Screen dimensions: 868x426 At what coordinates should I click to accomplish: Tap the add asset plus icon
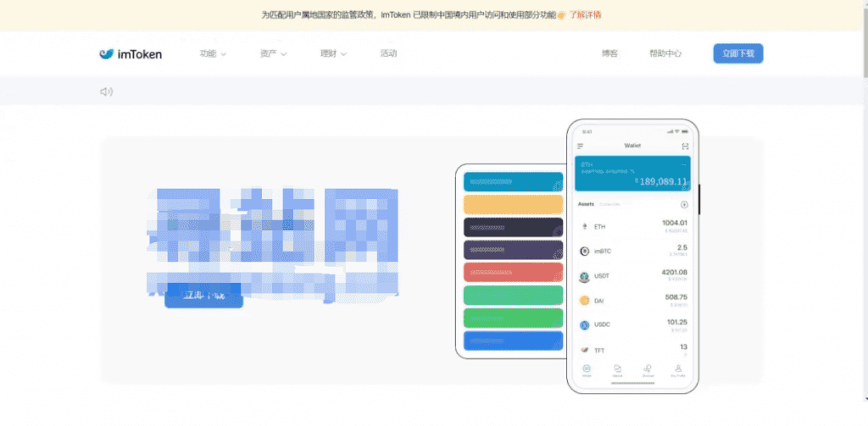coord(684,205)
